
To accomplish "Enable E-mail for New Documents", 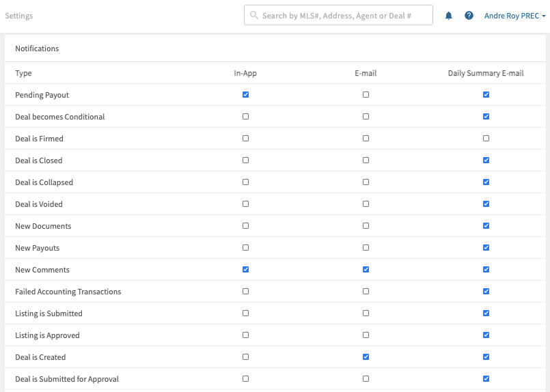I will [x=366, y=226].
